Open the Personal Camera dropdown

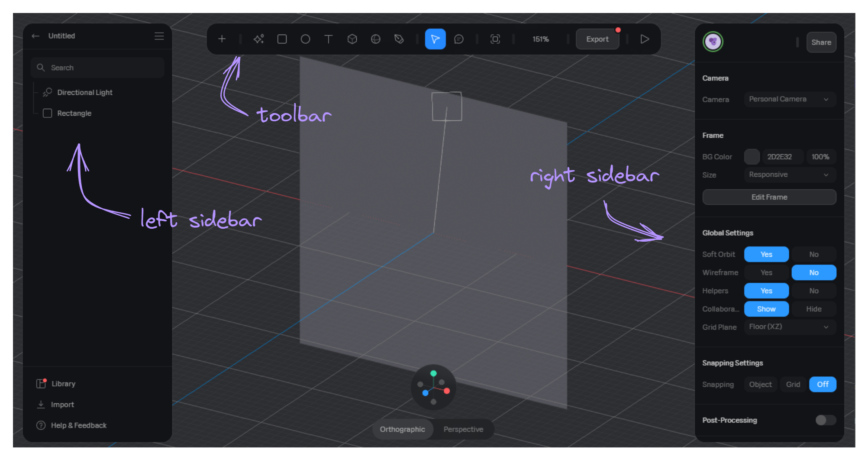click(x=790, y=99)
